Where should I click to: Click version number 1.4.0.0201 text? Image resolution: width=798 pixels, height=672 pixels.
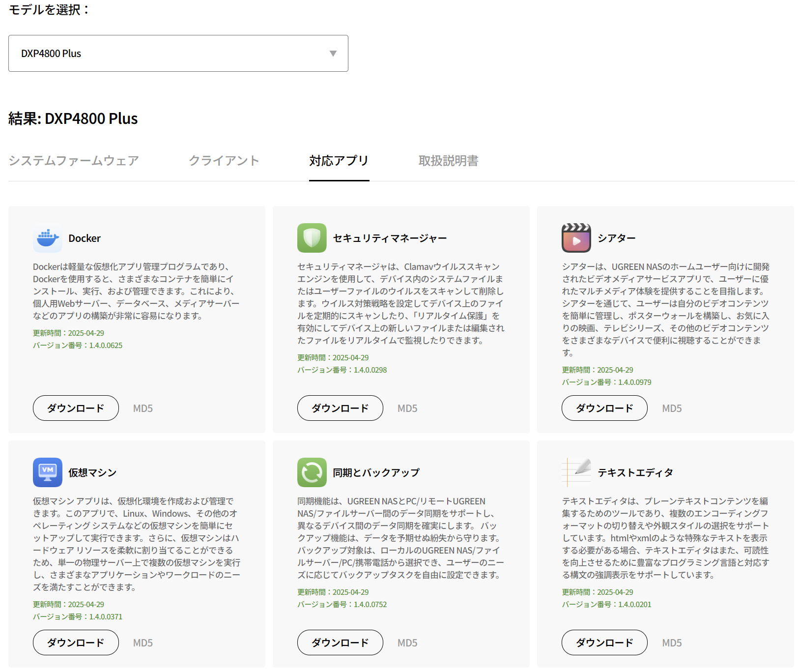(635, 605)
